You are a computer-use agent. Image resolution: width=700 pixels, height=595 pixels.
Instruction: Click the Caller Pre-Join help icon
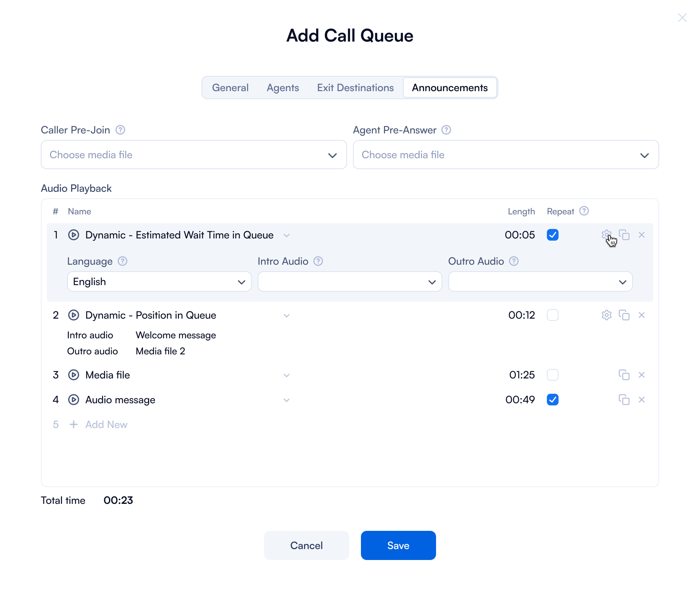point(120,130)
